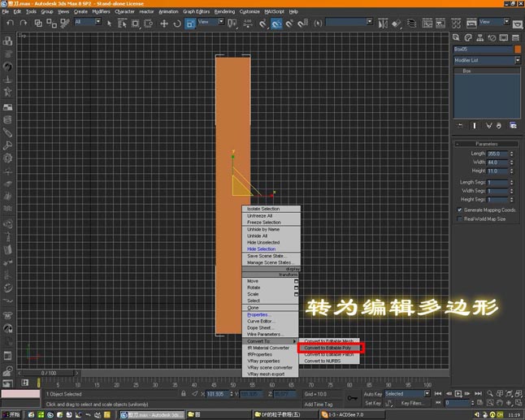Open the Layer Manager icon
The width and height of the screenshot is (525, 420).
click(411, 24)
